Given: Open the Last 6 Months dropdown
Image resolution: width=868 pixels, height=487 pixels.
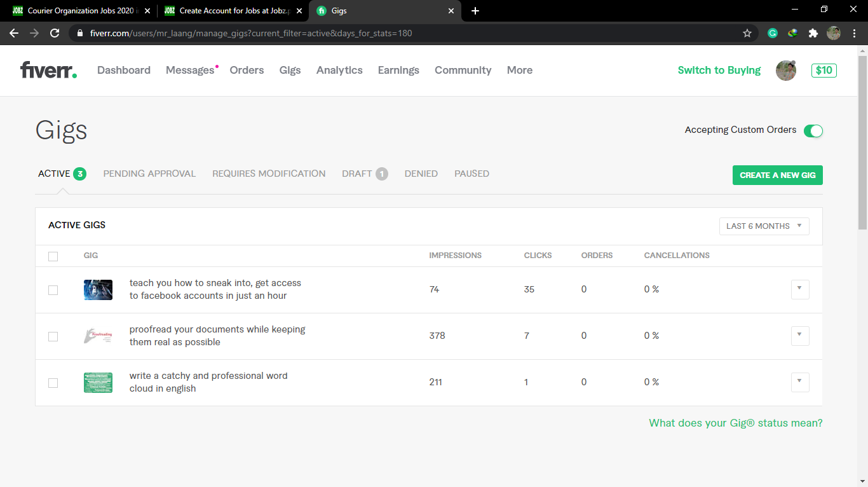Looking at the screenshot, I should coord(764,226).
